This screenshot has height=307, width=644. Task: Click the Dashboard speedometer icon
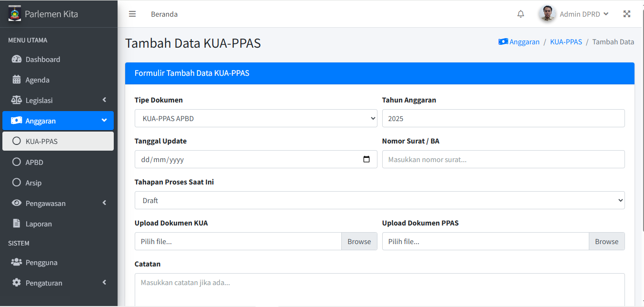pos(17,60)
